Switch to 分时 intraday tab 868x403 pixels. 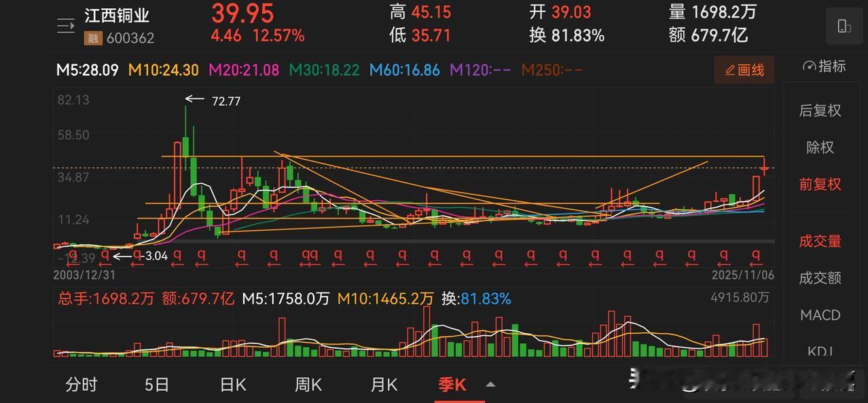(x=82, y=385)
